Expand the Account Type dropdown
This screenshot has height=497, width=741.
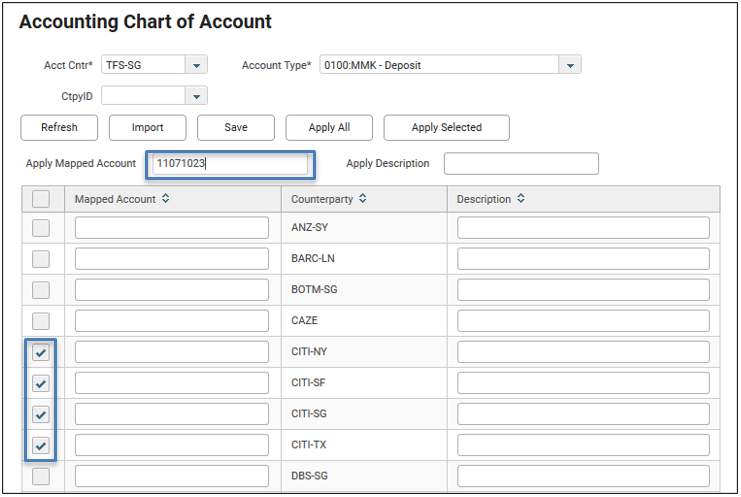(570, 65)
